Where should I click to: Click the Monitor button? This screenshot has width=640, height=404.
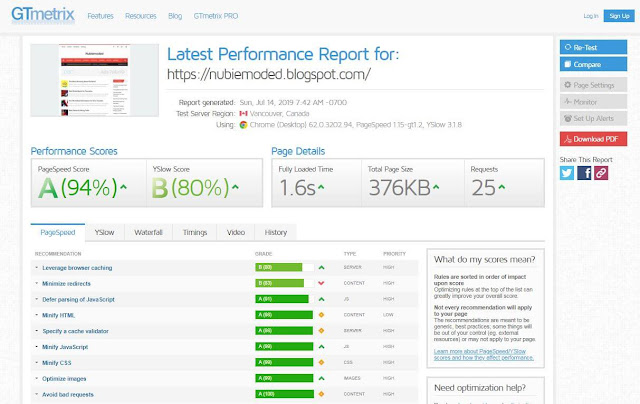593,102
